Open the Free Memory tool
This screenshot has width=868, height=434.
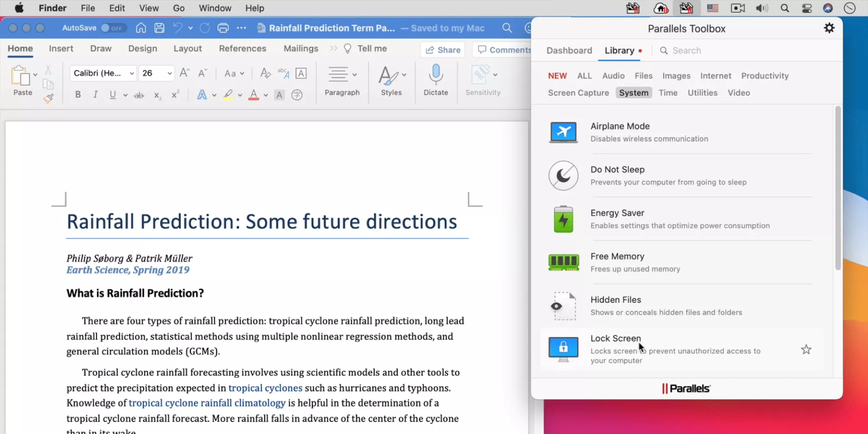(x=617, y=256)
